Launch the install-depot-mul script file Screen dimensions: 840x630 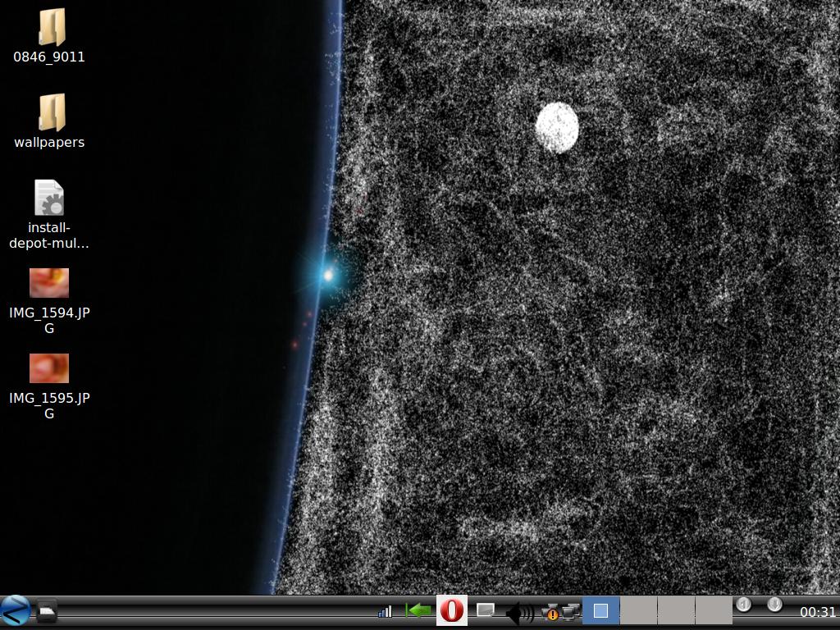pos(49,199)
